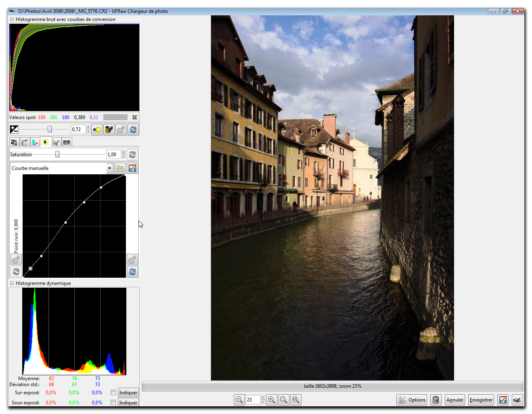Click the Enregistrer button
This screenshot has width=532, height=414.
481,400
